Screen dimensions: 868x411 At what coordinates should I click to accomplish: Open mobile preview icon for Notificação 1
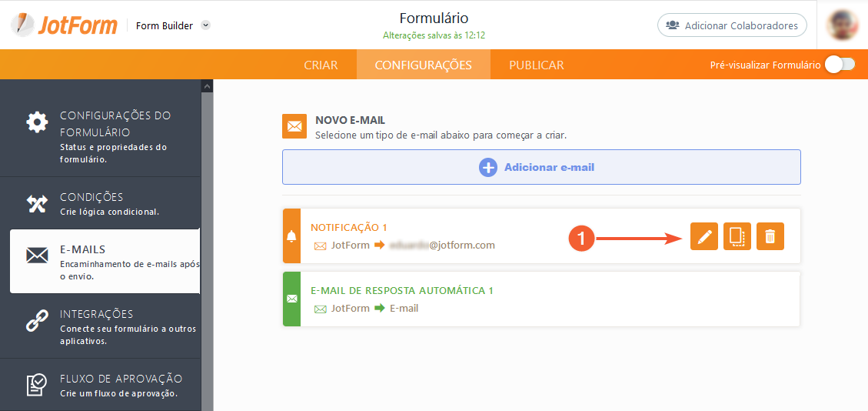[x=737, y=236]
